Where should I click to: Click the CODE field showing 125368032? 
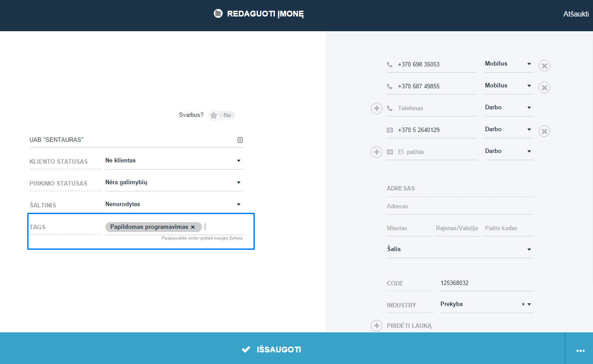click(x=487, y=283)
